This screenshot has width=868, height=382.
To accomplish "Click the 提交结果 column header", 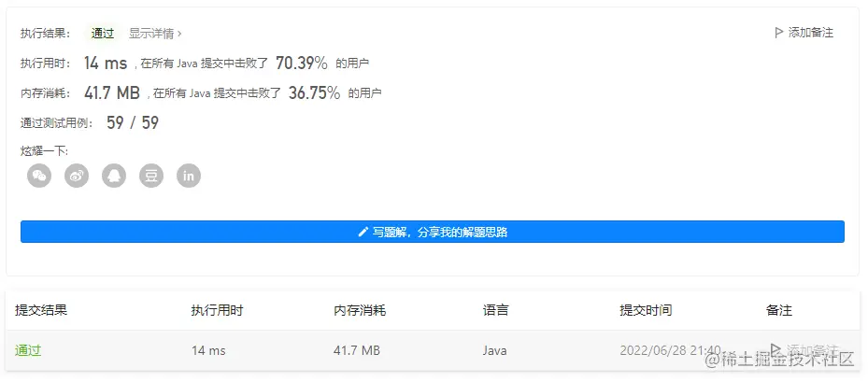I will click(41, 310).
